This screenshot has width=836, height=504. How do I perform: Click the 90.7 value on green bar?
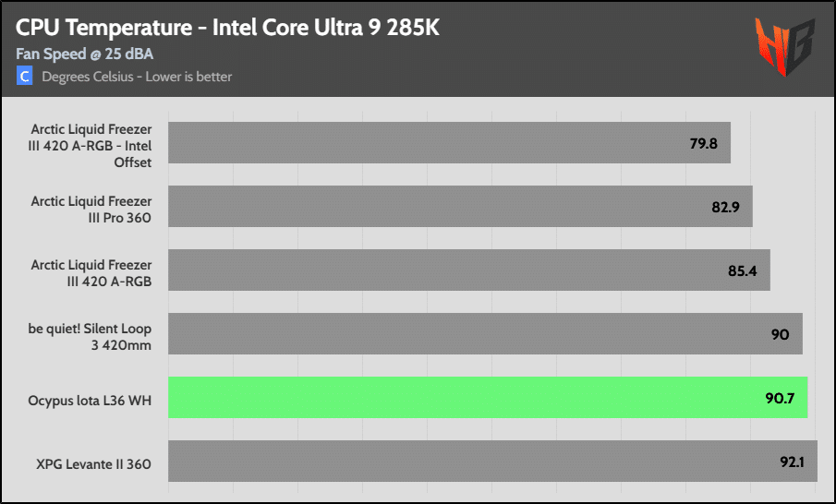click(x=780, y=398)
